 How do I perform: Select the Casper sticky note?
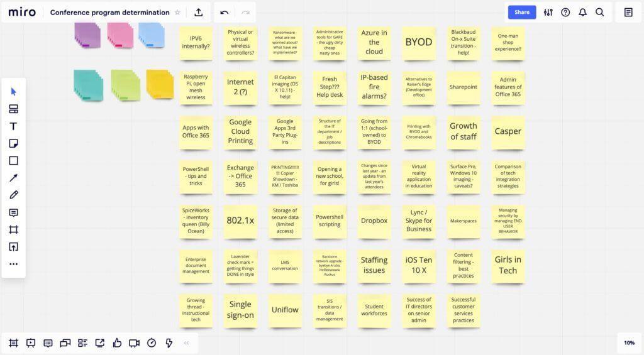pos(508,131)
